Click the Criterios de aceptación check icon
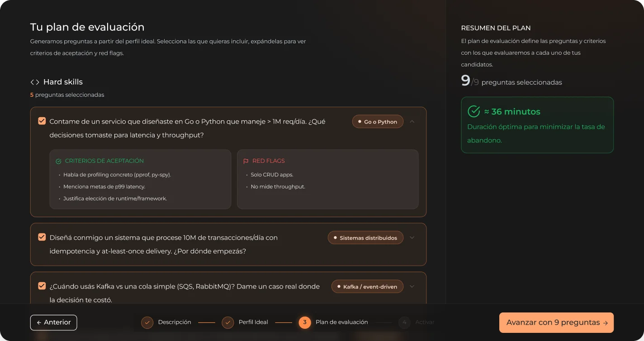Image resolution: width=644 pixels, height=341 pixels. [58, 161]
